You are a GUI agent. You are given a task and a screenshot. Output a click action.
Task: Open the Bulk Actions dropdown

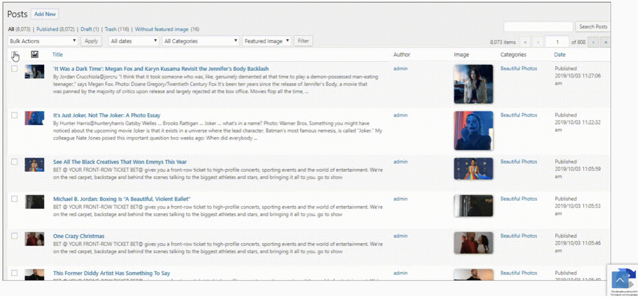tap(42, 41)
